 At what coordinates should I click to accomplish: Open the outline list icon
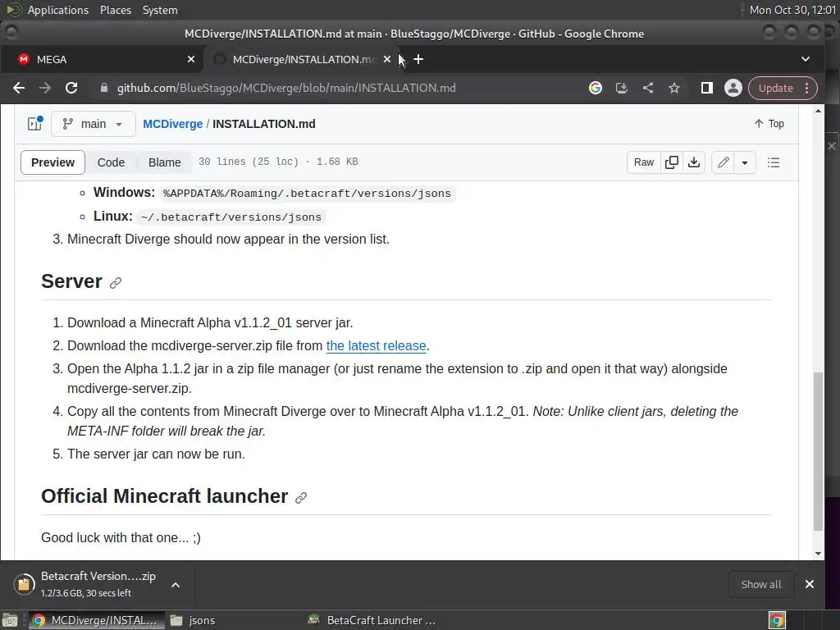(774, 162)
